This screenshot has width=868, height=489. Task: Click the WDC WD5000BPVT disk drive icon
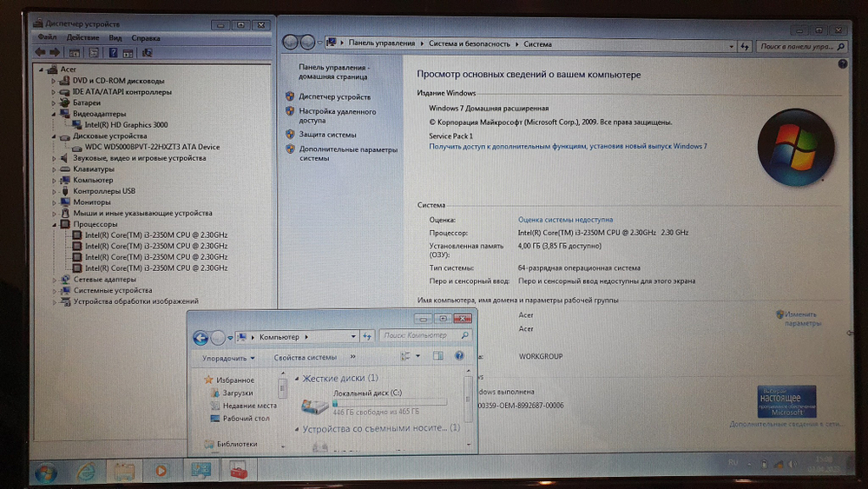tap(77, 148)
